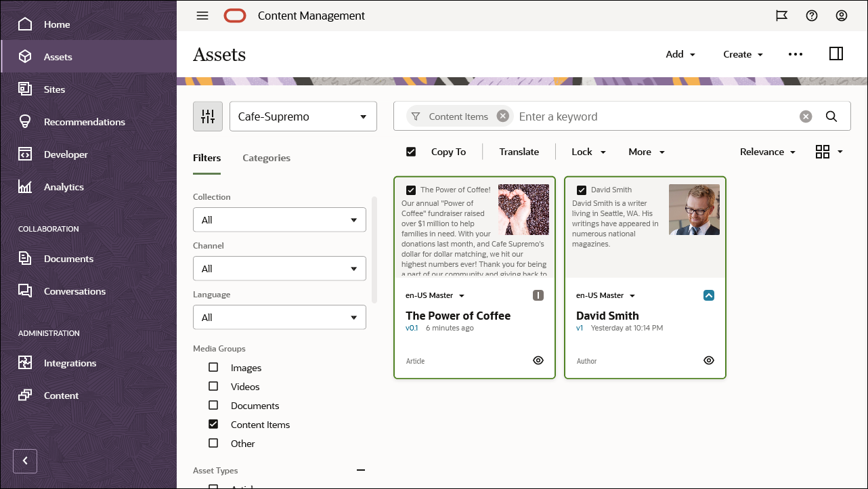Open language menu on The Power of Coffee
The height and width of the screenshot is (489, 868).
click(x=435, y=295)
